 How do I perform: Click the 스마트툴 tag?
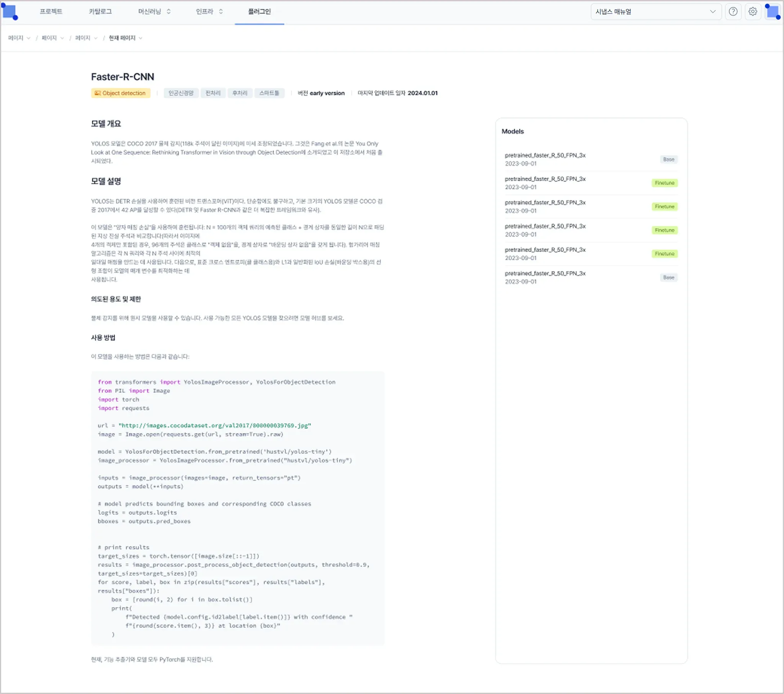269,93
